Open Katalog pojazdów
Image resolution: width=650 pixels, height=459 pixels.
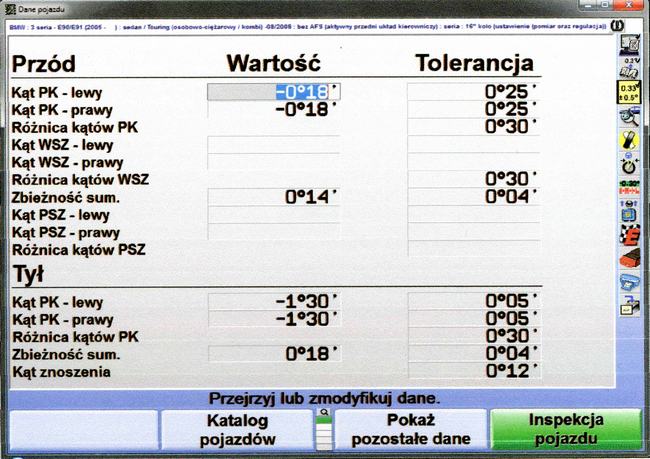click(x=238, y=430)
